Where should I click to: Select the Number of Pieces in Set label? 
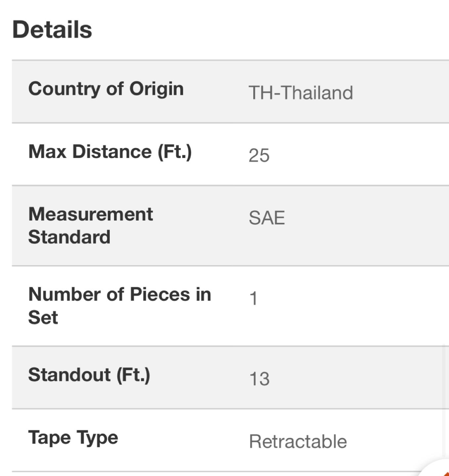[x=120, y=306]
